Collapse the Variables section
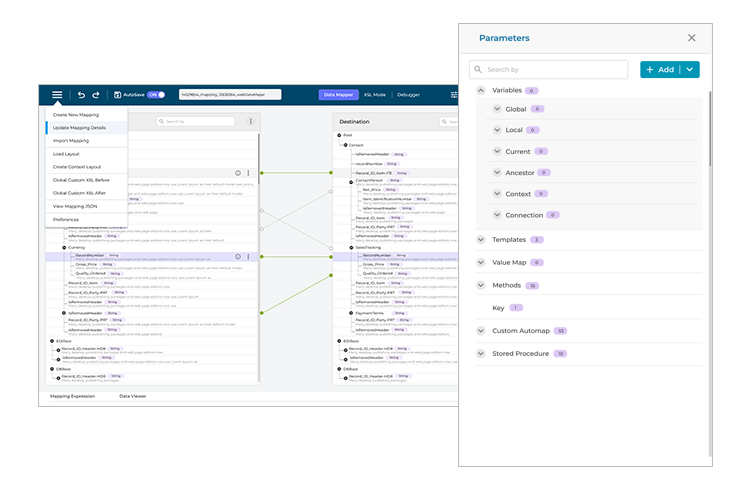Viewport: 750px width, 489px height. 481,91
